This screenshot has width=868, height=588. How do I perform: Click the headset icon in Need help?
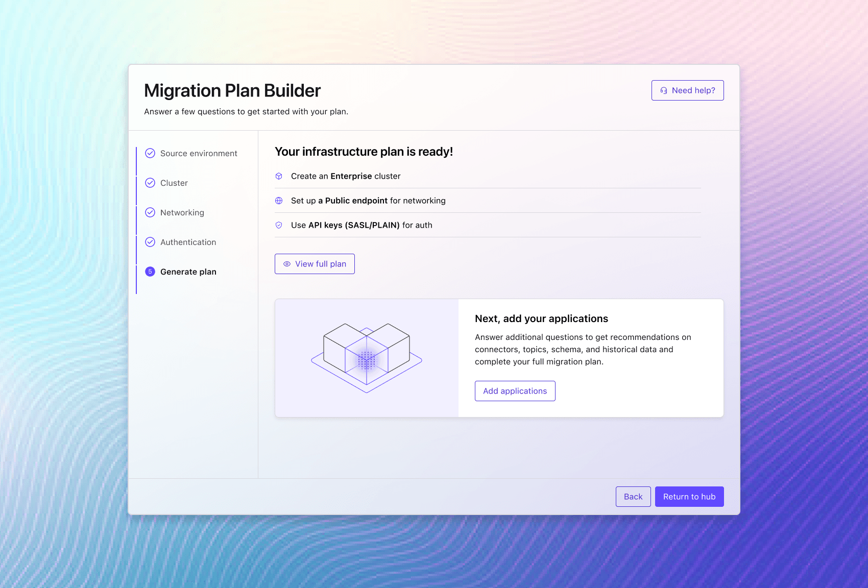click(664, 90)
